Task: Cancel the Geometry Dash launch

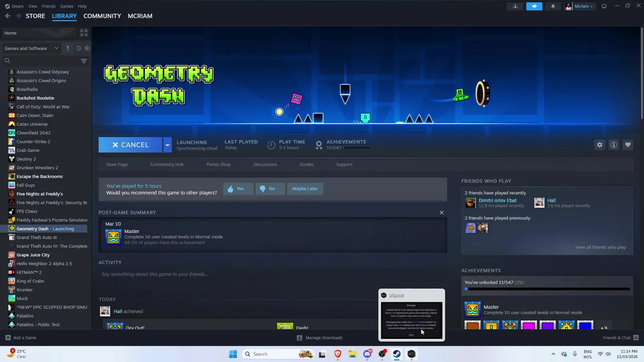Action: coord(130,145)
